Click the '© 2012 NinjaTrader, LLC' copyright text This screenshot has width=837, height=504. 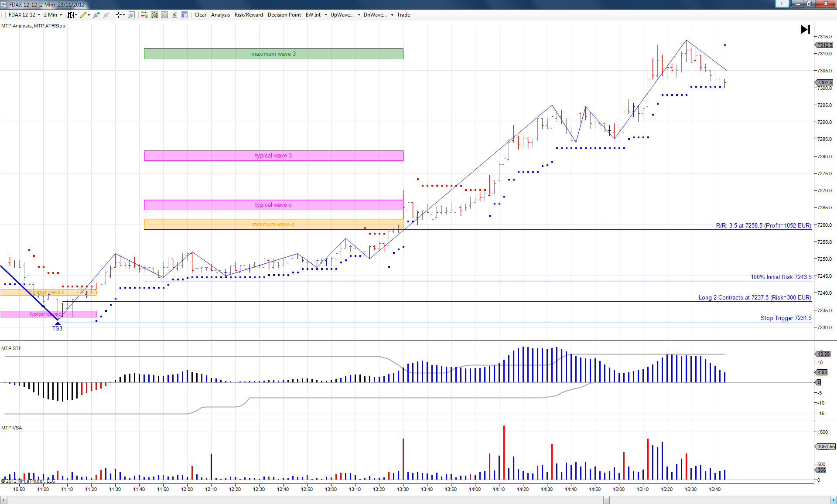(28, 481)
